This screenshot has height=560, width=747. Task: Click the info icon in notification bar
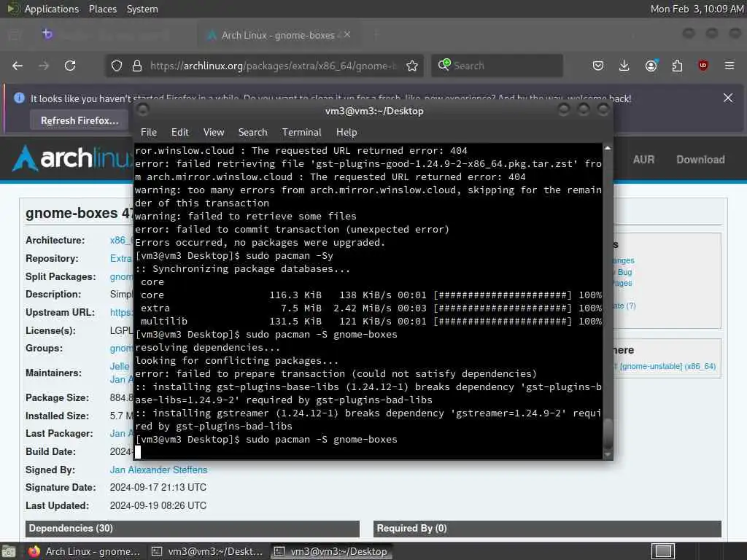click(x=19, y=98)
